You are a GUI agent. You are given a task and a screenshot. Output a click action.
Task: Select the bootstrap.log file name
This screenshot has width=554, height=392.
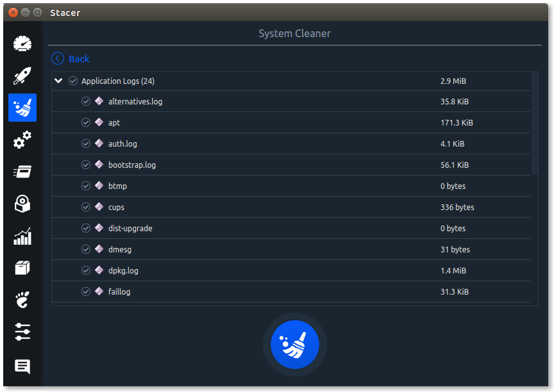click(x=132, y=165)
